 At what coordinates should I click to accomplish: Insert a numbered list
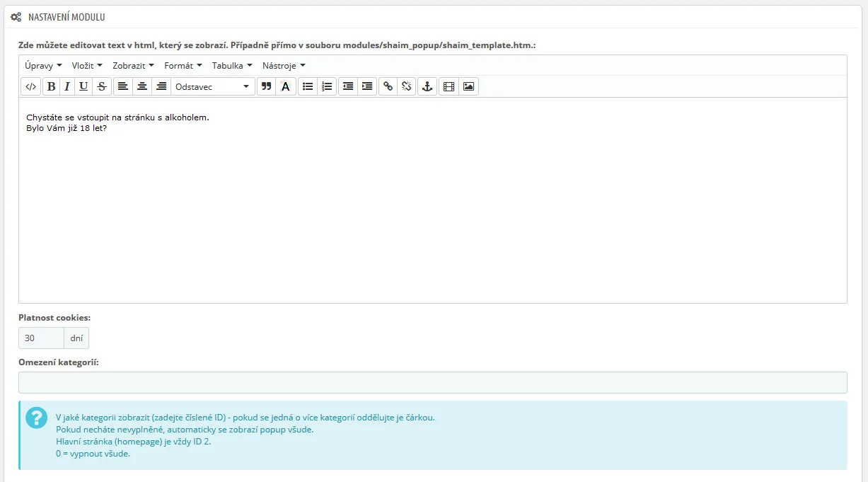pyautogui.click(x=326, y=86)
